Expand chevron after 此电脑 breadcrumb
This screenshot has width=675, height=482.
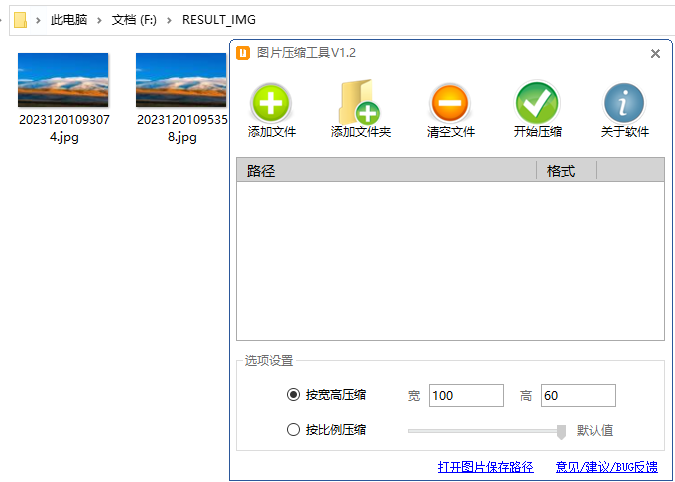[x=99, y=20]
